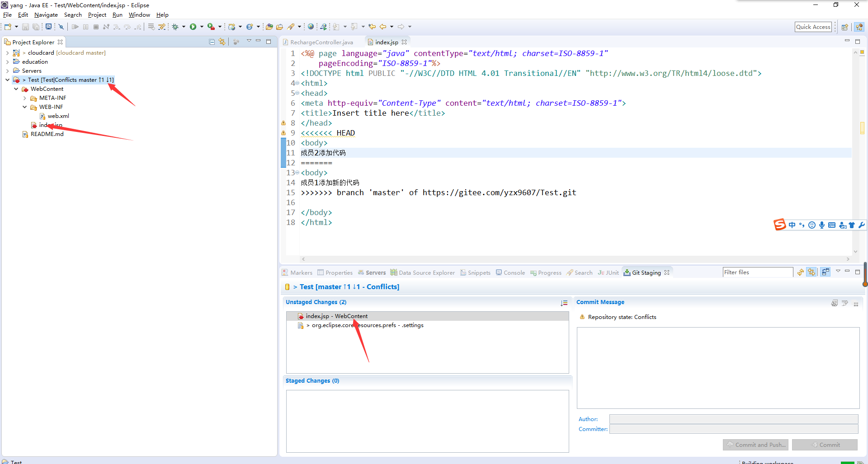Switch to the Markers tab
Screen dimensions: 868x464
tap(297, 272)
